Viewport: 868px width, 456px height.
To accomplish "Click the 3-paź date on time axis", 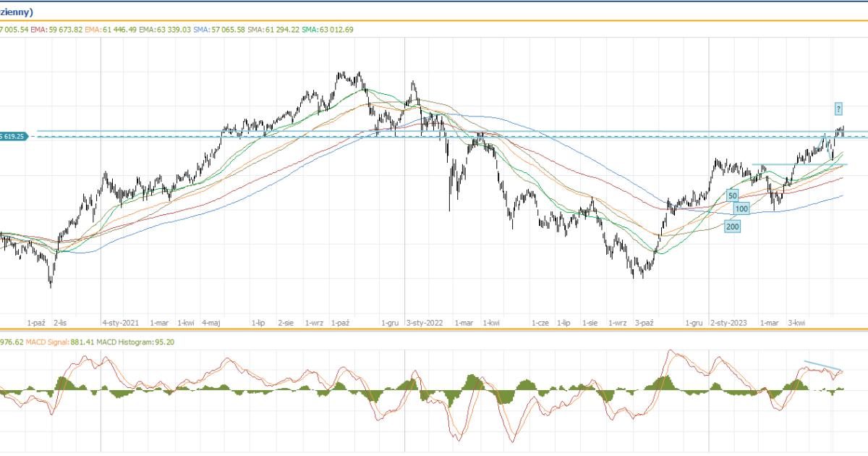I will click(644, 323).
